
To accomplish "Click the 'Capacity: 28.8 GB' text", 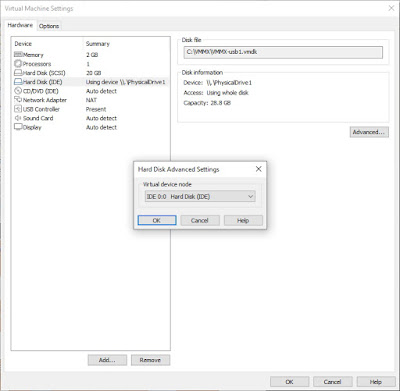I will click(207, 103).
